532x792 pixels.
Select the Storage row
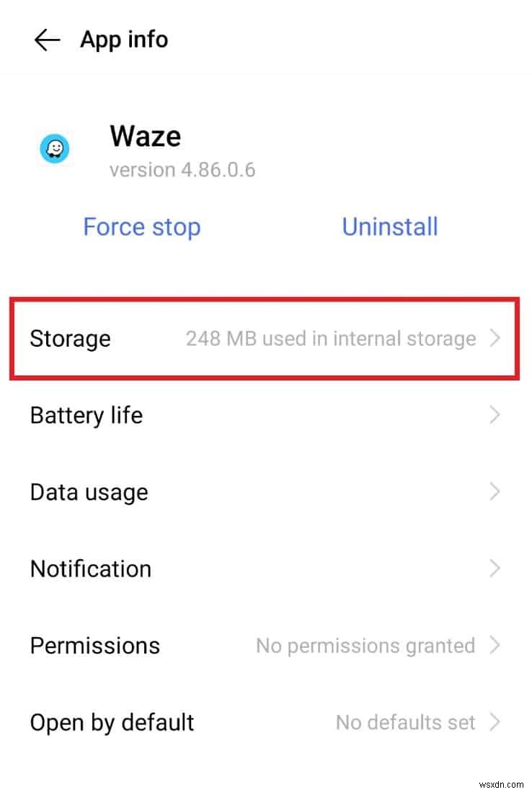[x=70, y=338]
